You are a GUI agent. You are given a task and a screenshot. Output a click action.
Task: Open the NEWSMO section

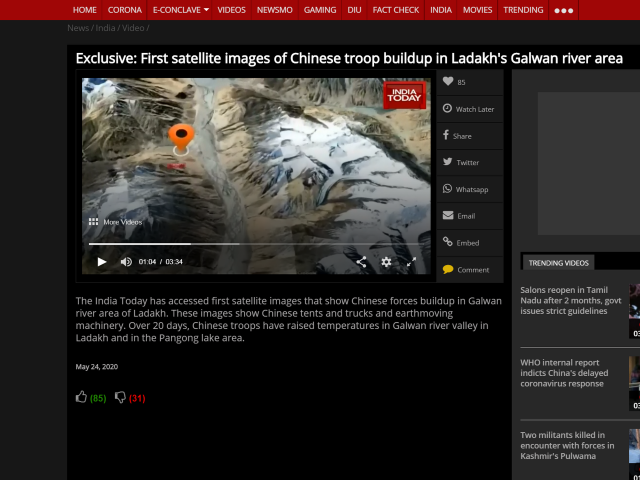[x=275, y=10]
